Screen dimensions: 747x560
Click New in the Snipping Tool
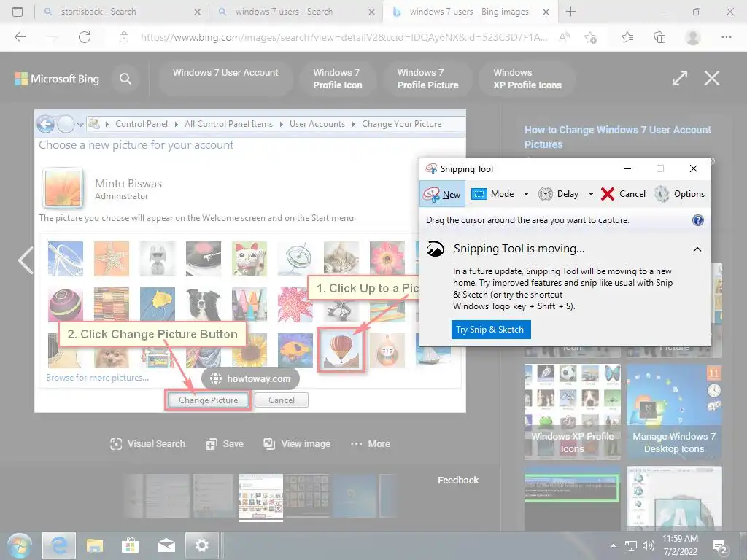click(x=442, y=194)
